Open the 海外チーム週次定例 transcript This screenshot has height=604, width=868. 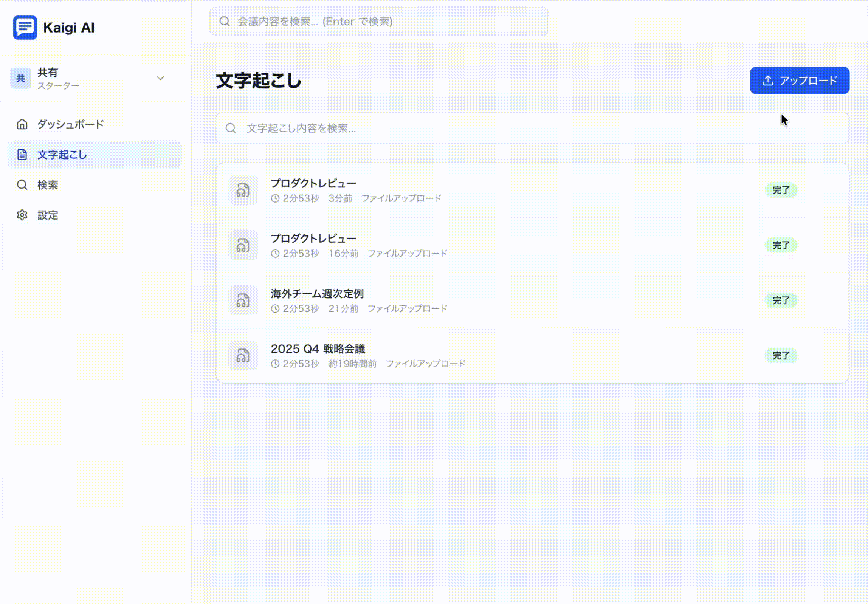(x=532, y=300)
